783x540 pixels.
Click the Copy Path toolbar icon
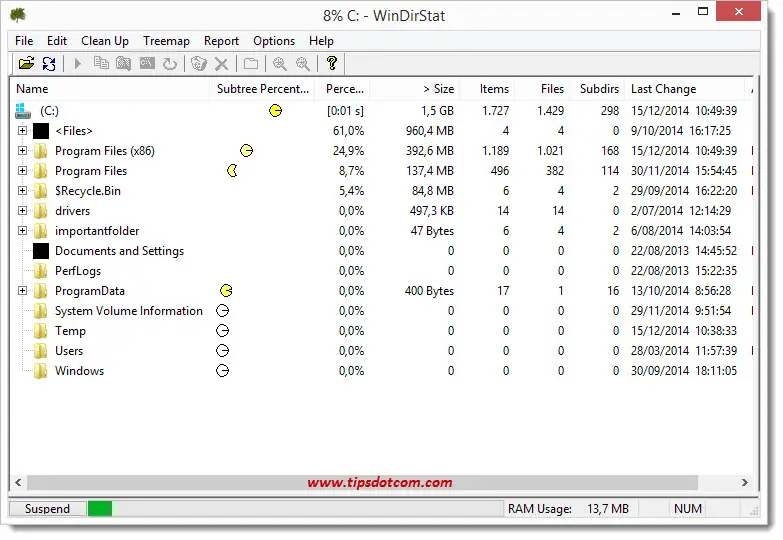click(x=101, y=63)
